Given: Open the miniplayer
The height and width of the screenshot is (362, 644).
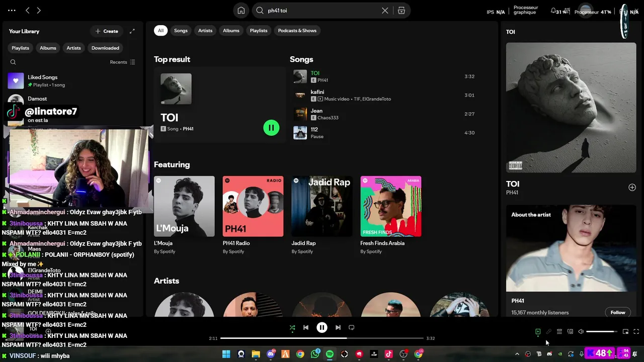Looking at the screenshot, I should (x=625, y=331).
